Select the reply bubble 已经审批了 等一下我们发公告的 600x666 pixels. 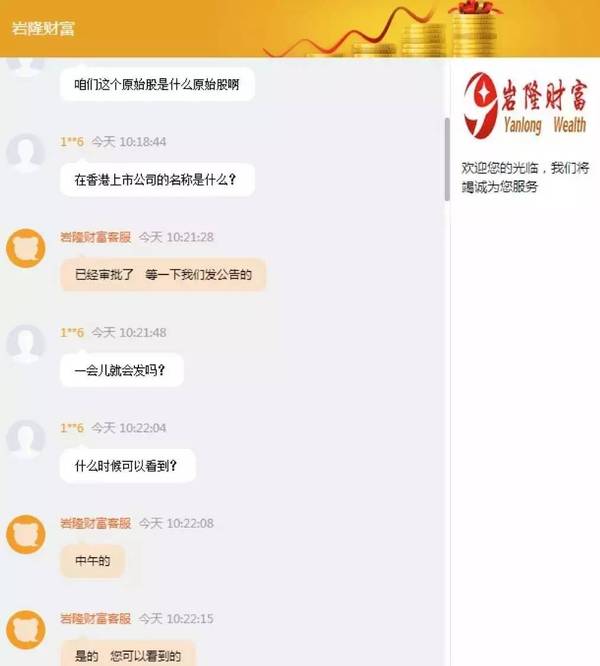click(163, 275)
